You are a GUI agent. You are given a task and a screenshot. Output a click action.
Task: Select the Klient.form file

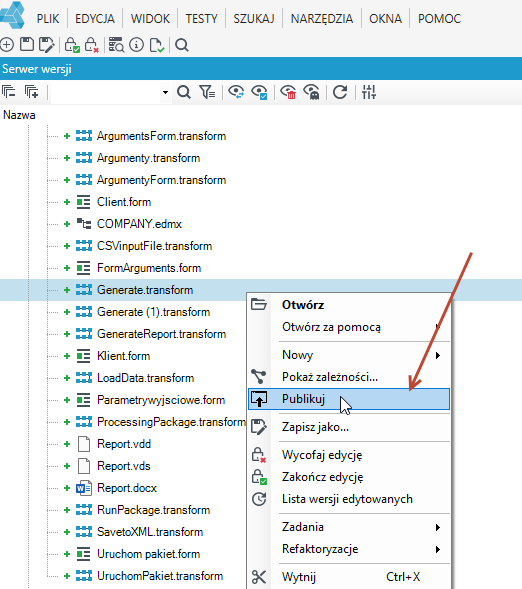point(123,356)
